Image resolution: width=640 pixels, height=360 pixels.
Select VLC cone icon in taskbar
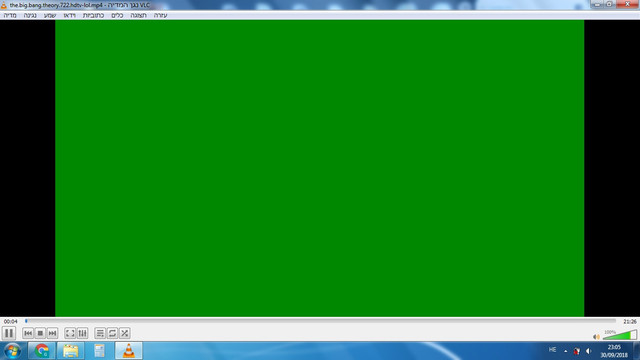[129, 351]
